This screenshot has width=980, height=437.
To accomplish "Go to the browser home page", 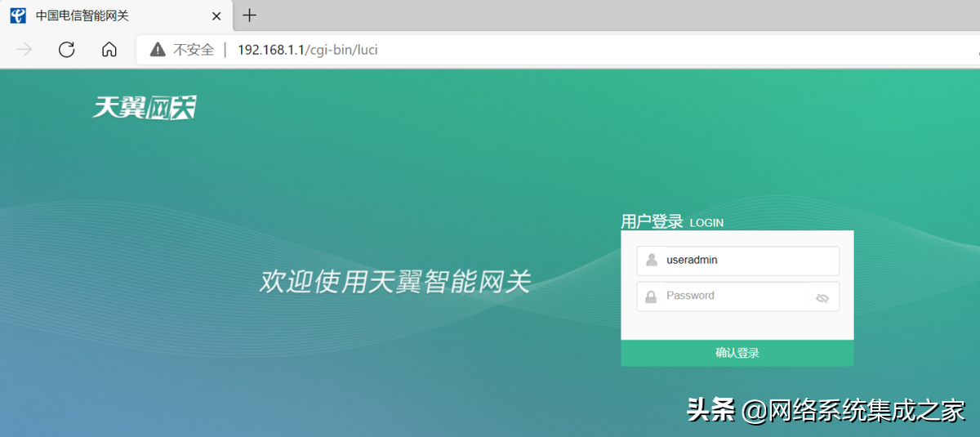I will [x=109, y=50].
